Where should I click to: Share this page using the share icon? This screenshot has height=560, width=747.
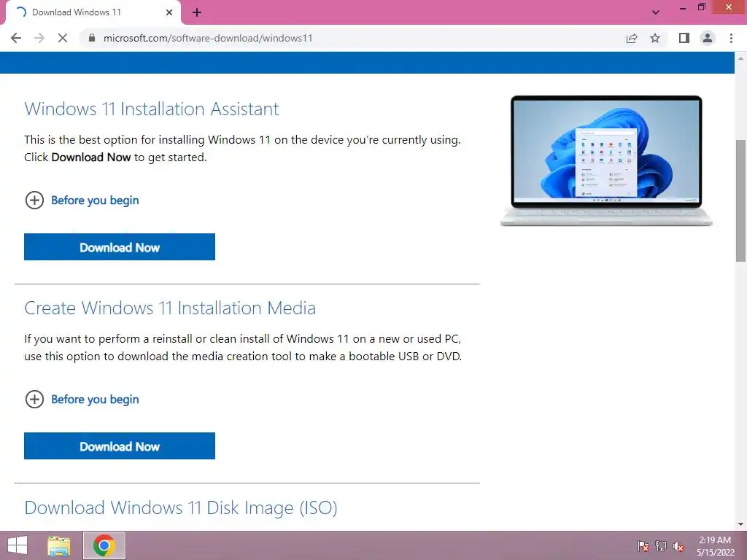[632, 38]
